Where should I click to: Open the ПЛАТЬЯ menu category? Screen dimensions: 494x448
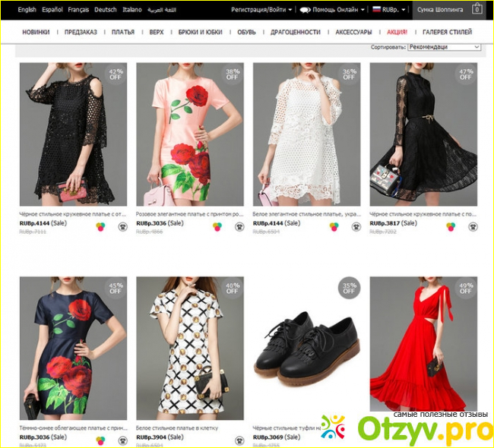click(x=123, y=33)
